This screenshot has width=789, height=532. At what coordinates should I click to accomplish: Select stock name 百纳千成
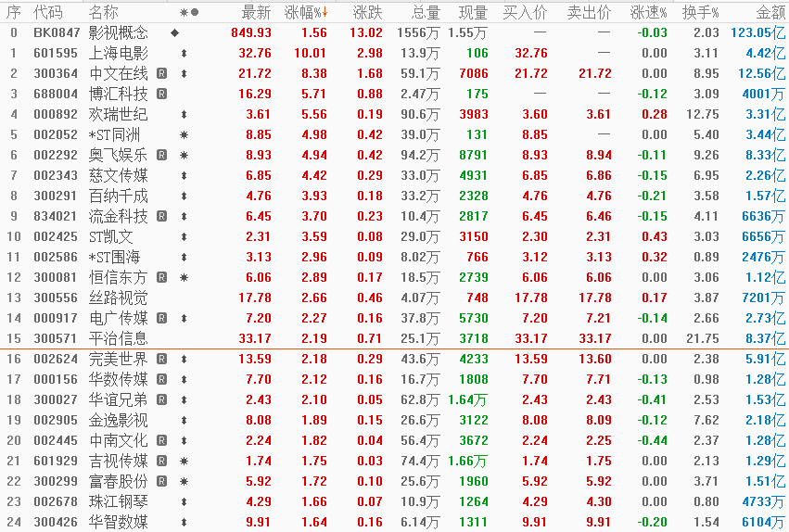pyautogui.click(x=119, y=196)
